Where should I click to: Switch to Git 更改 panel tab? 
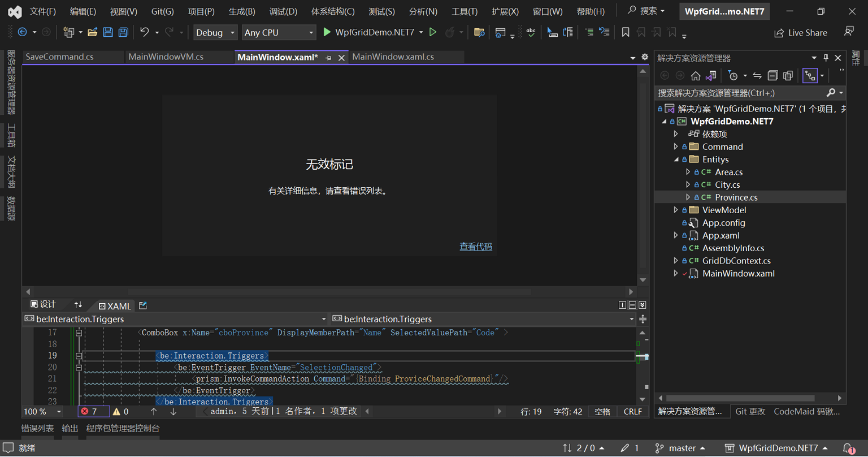tap(750, 411)
